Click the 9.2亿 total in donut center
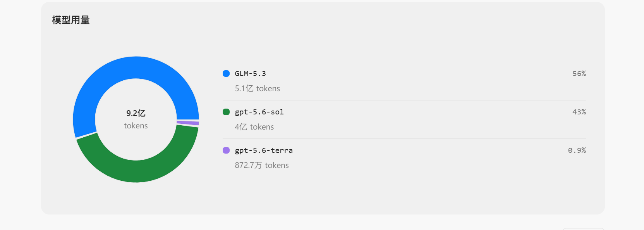Viewport: 644px width, 230px height. tap(136, 113)
